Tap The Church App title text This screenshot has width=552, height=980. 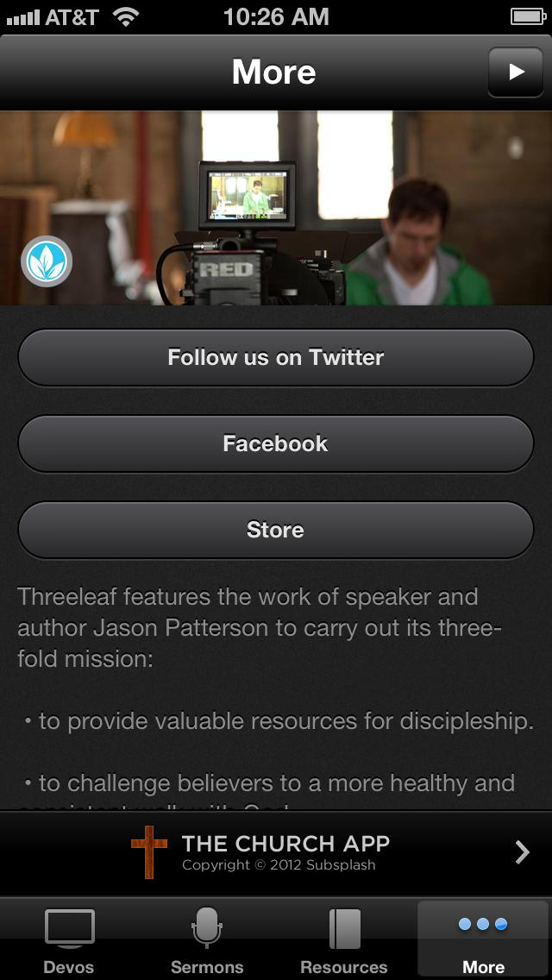[x=285, y=844]
